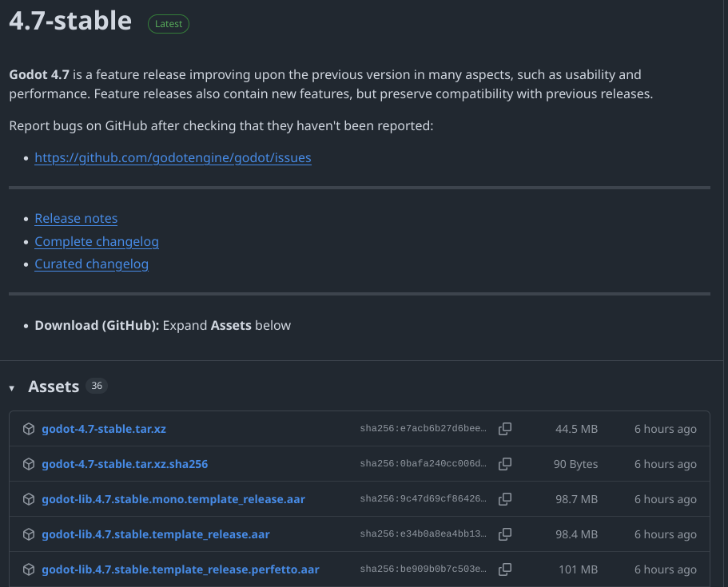Open the Complete changelog link
The image size is (728, 587).
[x=97, y=241]
